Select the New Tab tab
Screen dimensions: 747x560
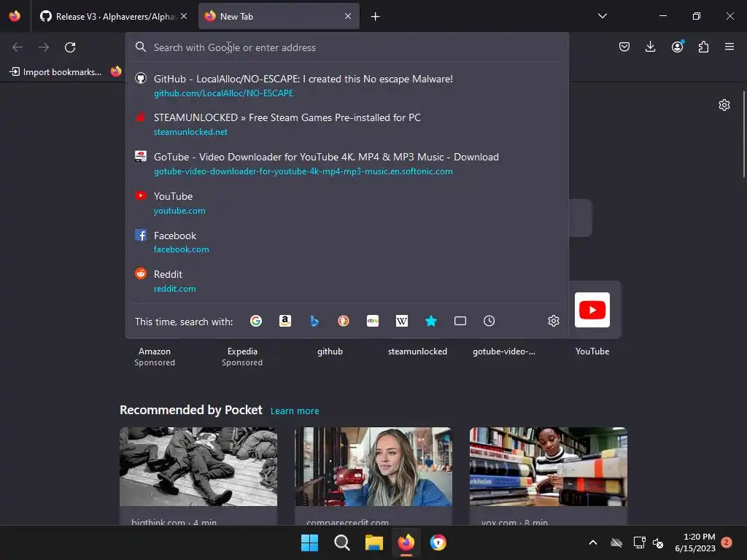(x=279, y=17)
